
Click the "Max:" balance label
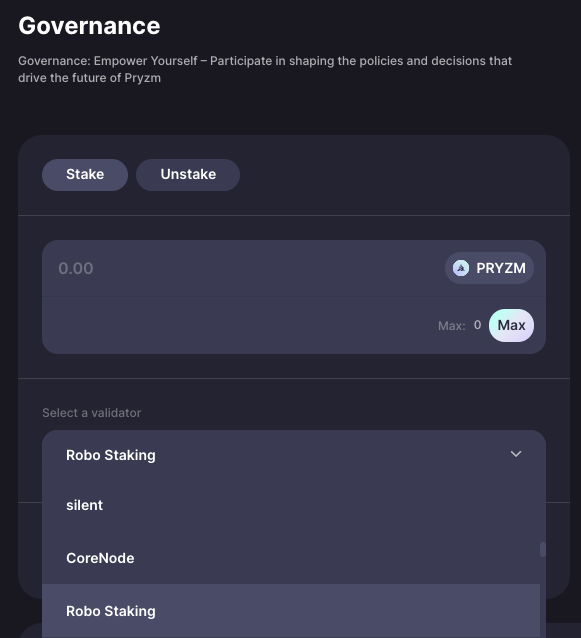452,326
